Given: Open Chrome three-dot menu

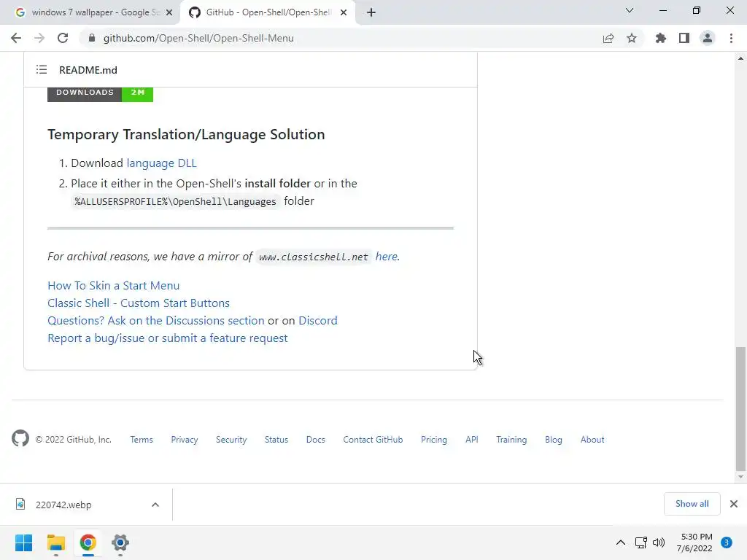Looking at the screenshot, I should click(x=731, y=38).
